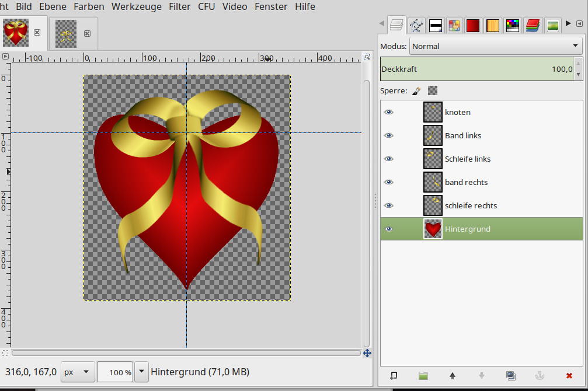Screen dimensions: 588x391
Task: Select the band rechts layer
Action: (466, 182)
